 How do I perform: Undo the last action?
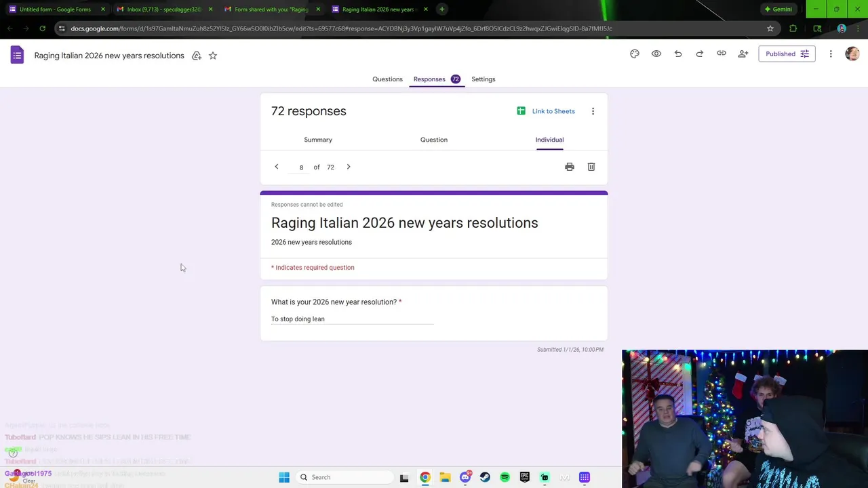(678, 54)
